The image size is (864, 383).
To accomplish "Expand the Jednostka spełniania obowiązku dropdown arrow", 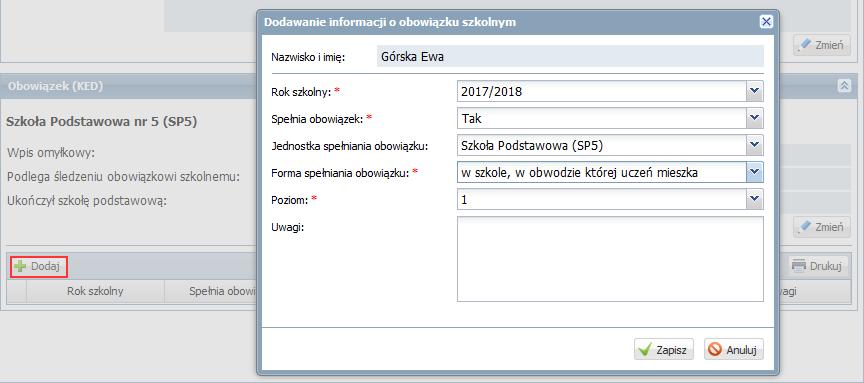I will (x=755, y=145).
